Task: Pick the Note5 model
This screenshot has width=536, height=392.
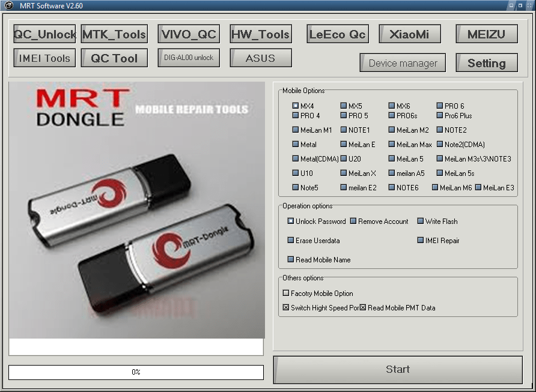Action: point(296,187)
